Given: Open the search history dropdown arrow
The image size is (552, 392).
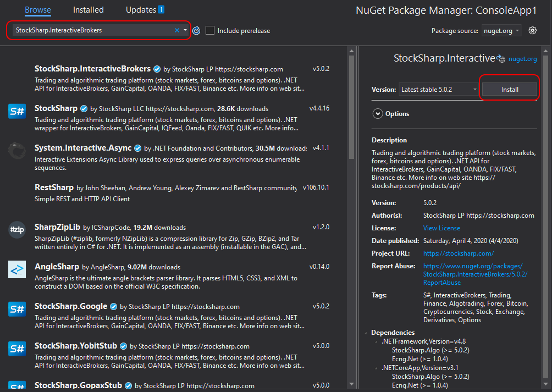Looking at the screenshot, I should [185, 30].
